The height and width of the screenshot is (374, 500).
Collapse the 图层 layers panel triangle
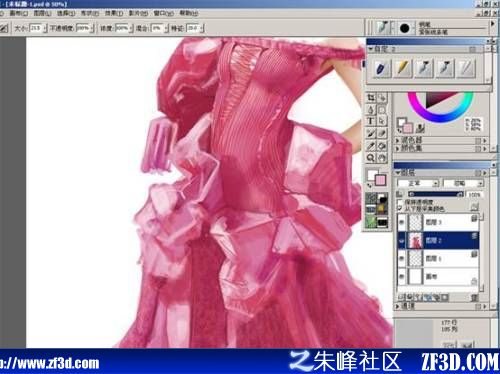(x=398, y=173)
